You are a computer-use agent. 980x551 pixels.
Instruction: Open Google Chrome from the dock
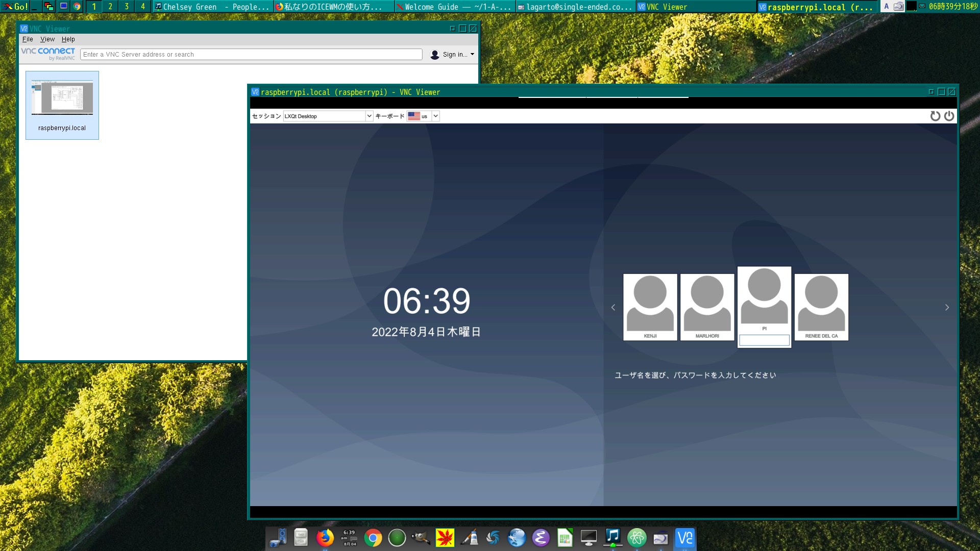tap(373, 538)
